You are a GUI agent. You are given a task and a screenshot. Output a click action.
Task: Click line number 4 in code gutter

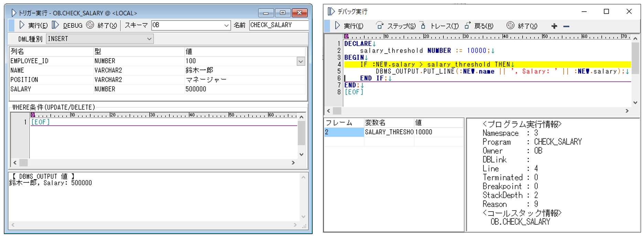(339, 64)
